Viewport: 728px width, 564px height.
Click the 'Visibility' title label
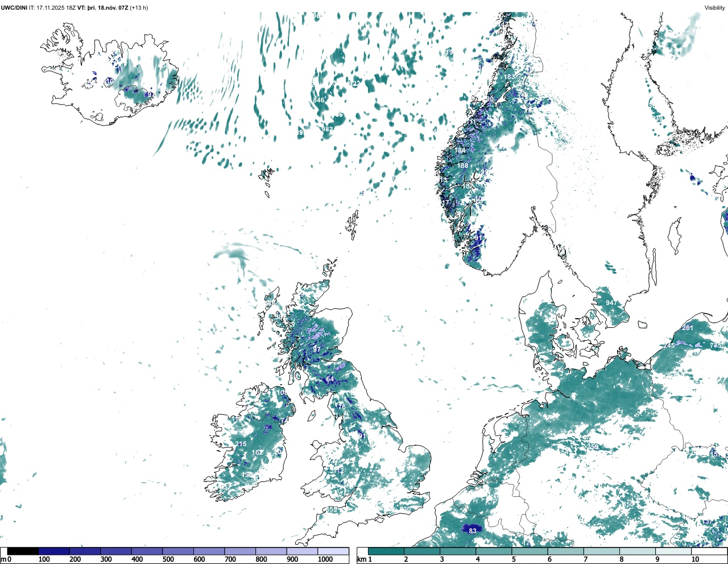point(715,8)
